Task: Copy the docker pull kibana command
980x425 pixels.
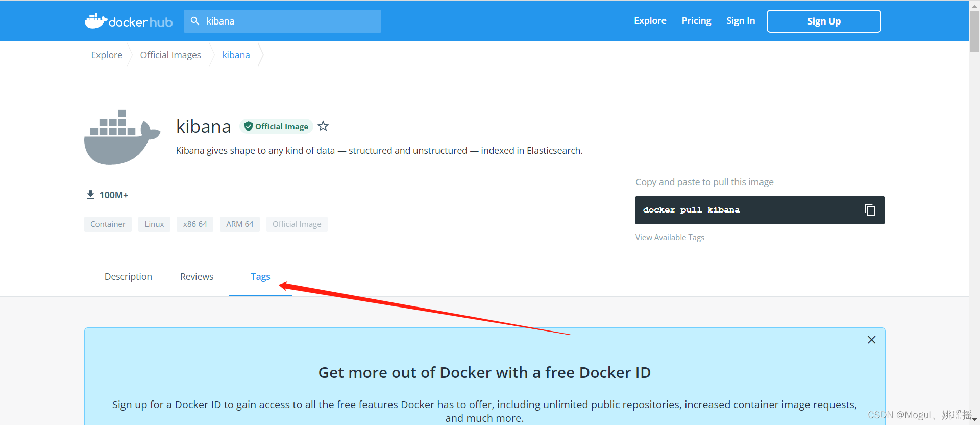Action: pyautogui.click(x=870, y=210)
